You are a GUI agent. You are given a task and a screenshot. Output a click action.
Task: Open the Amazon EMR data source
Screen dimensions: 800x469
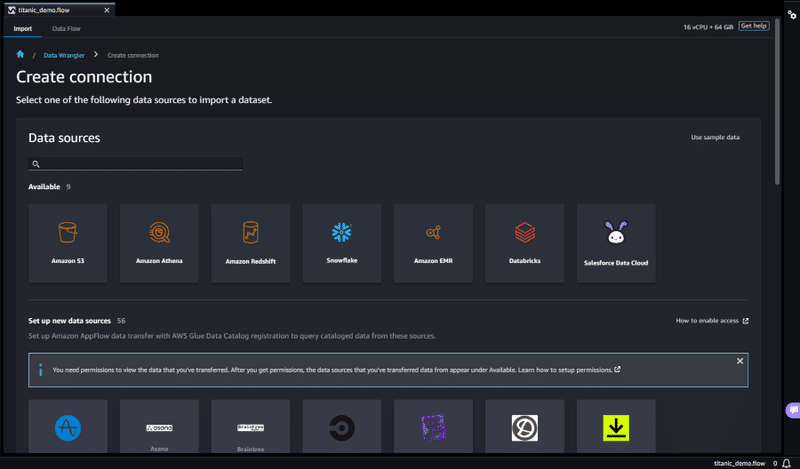tap(433, 243)
